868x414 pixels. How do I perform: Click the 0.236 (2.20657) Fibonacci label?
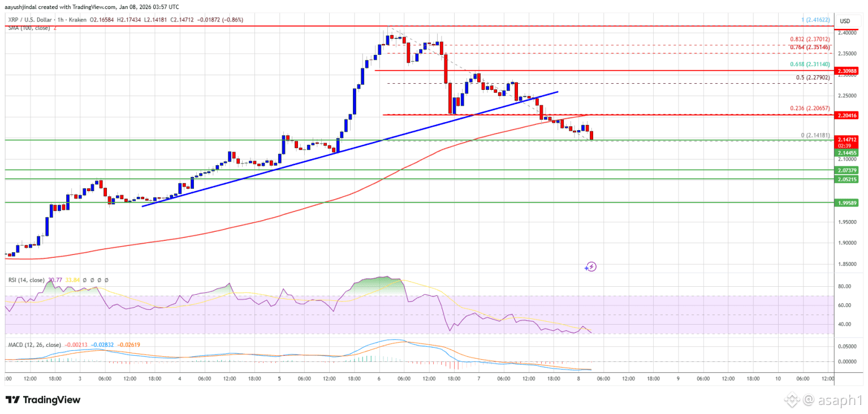pyautogui.click(x=810, y=108)
